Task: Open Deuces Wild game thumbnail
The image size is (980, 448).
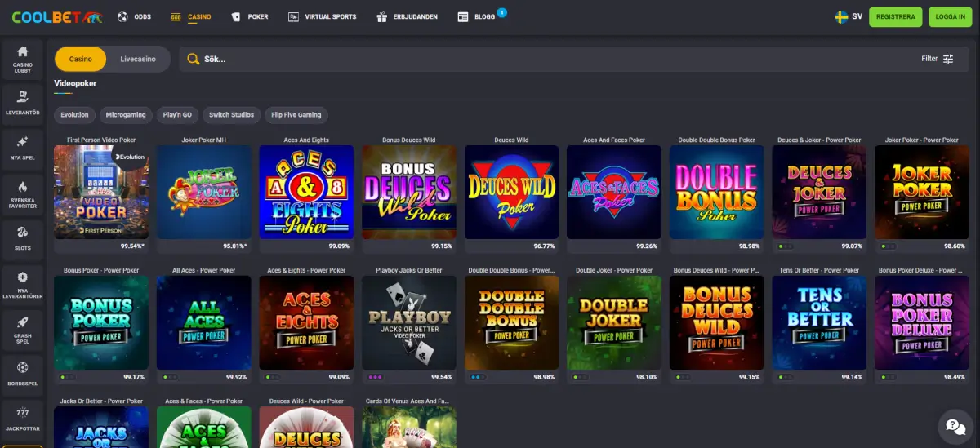Action: click(x=511, y=192)
